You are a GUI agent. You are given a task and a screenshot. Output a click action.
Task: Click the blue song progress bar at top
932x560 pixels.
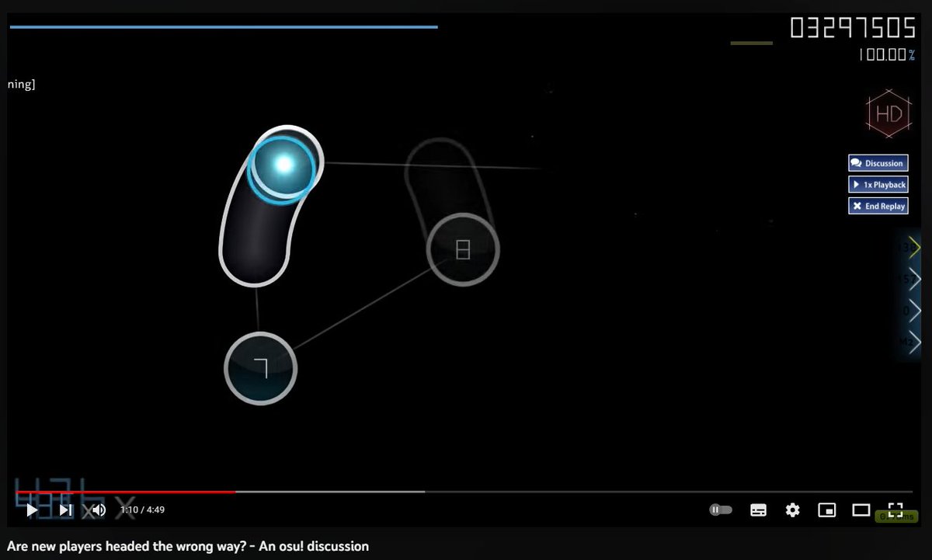tap(224, 26)
